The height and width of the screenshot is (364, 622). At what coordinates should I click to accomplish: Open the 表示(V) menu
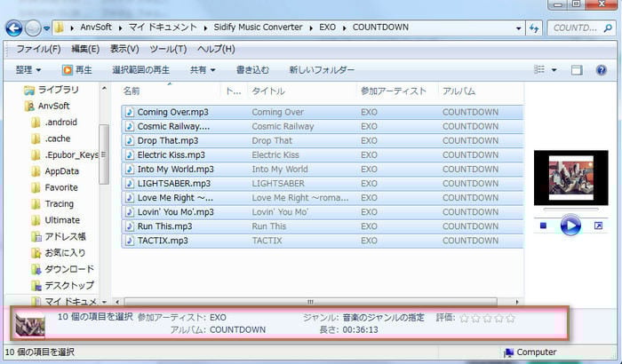tap(124, 49)
